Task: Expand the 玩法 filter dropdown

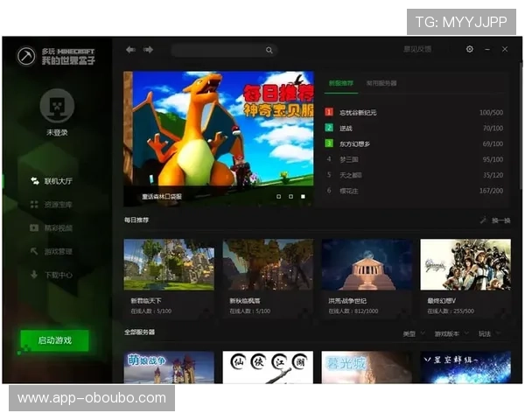Action: [x=487, y=333]
